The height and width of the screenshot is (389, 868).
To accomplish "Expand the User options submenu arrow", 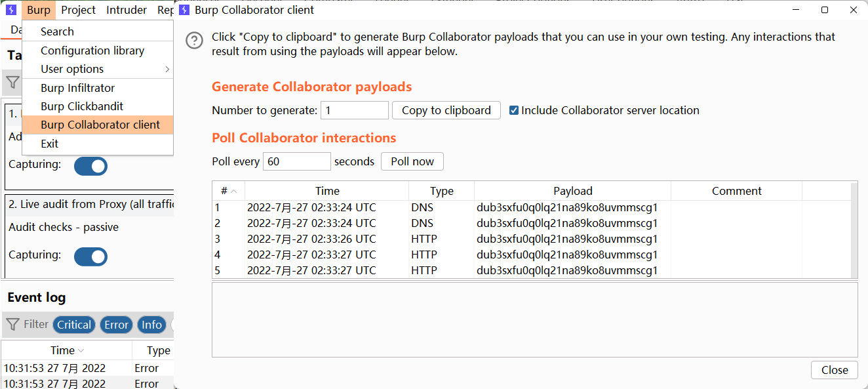I will 167,69.
